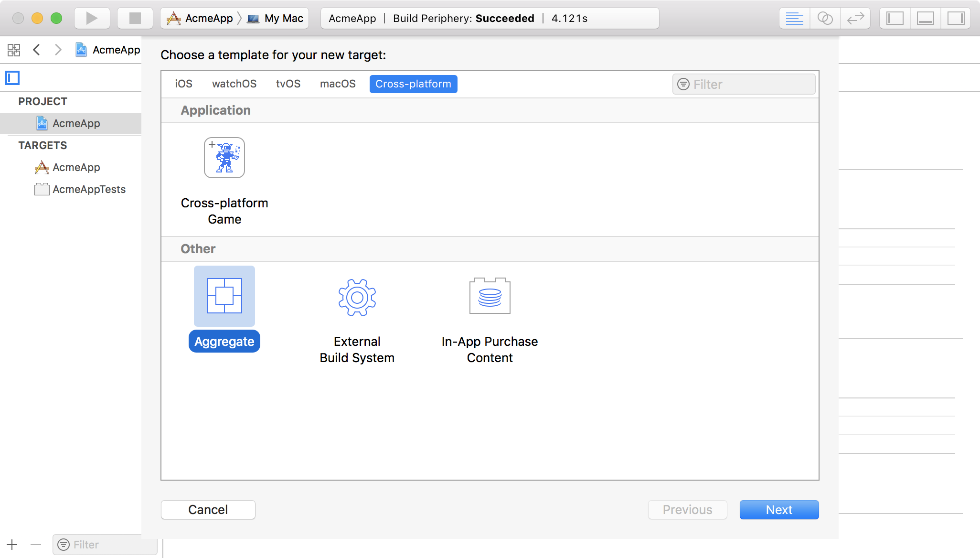Click the forward navigation arrow
The height and width of the screenshot is (558, 980).
click(x=59, y=49)
